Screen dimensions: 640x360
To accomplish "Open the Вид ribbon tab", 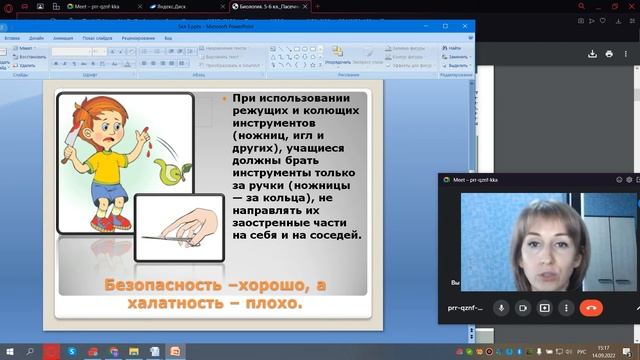I will click(168, 38).
